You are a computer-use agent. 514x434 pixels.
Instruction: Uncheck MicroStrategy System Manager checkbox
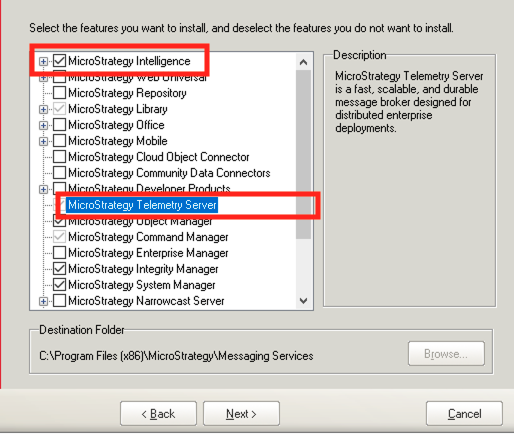59,284
